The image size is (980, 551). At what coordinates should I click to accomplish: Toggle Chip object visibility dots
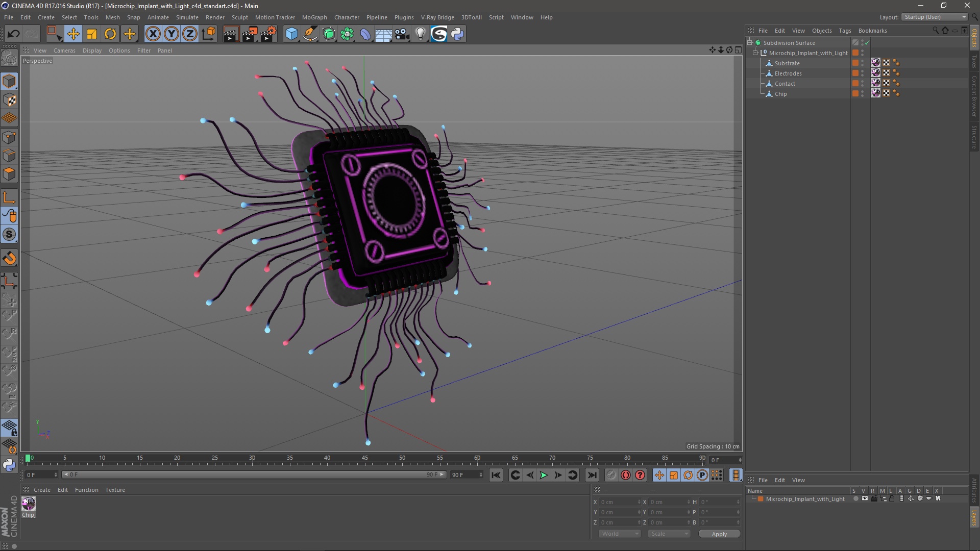click(863, 94)
